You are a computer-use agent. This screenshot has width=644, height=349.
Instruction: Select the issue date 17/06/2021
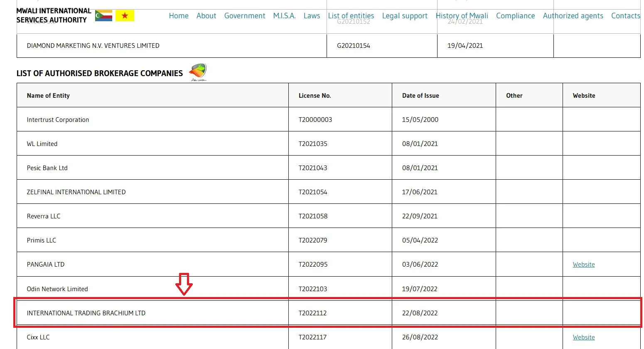(x=420, y=192)
